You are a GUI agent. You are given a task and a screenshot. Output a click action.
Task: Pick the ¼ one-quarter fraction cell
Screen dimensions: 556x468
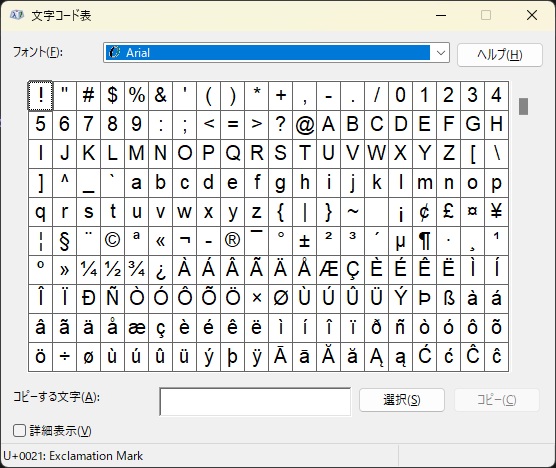point(88,270)
